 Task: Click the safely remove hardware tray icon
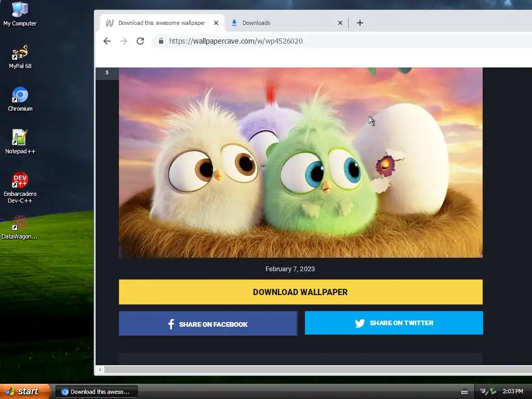[x=493, y=391]
